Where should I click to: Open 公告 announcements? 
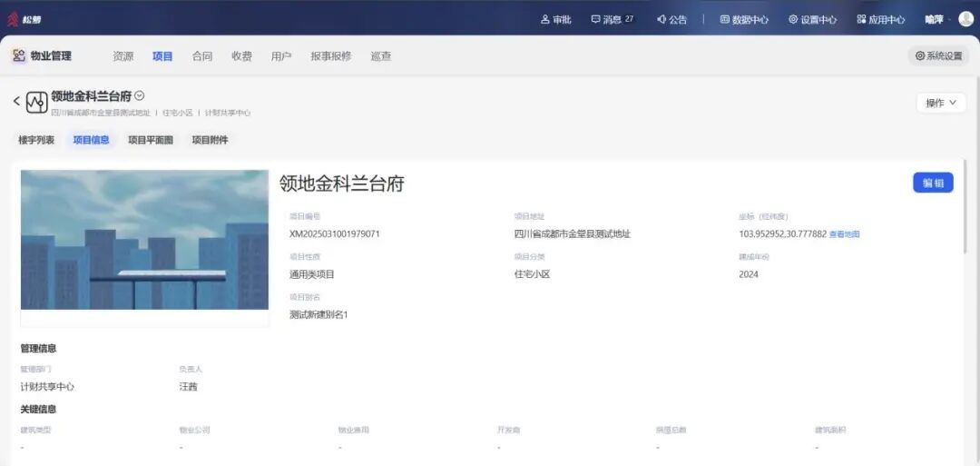point(671,19)
